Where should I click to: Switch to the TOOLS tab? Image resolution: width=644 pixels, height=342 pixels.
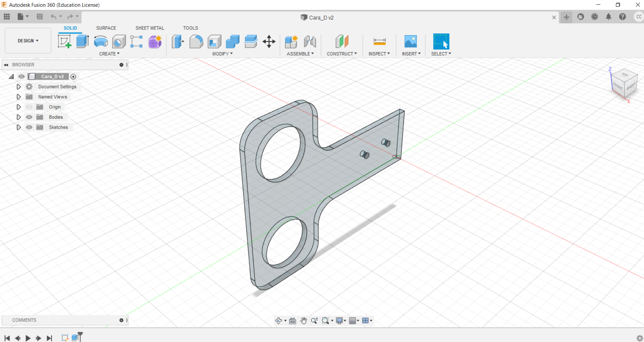(x=191, y=28)
